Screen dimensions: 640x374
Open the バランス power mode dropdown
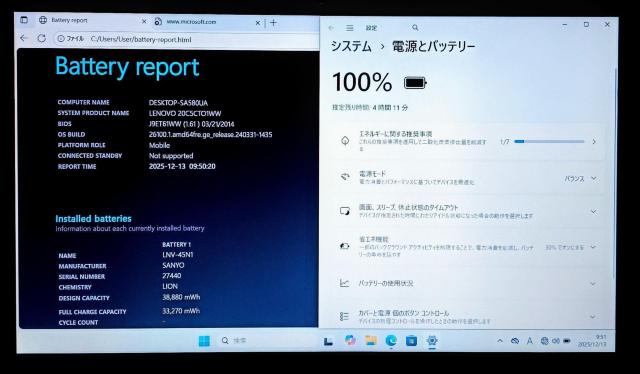coord(581,178)
